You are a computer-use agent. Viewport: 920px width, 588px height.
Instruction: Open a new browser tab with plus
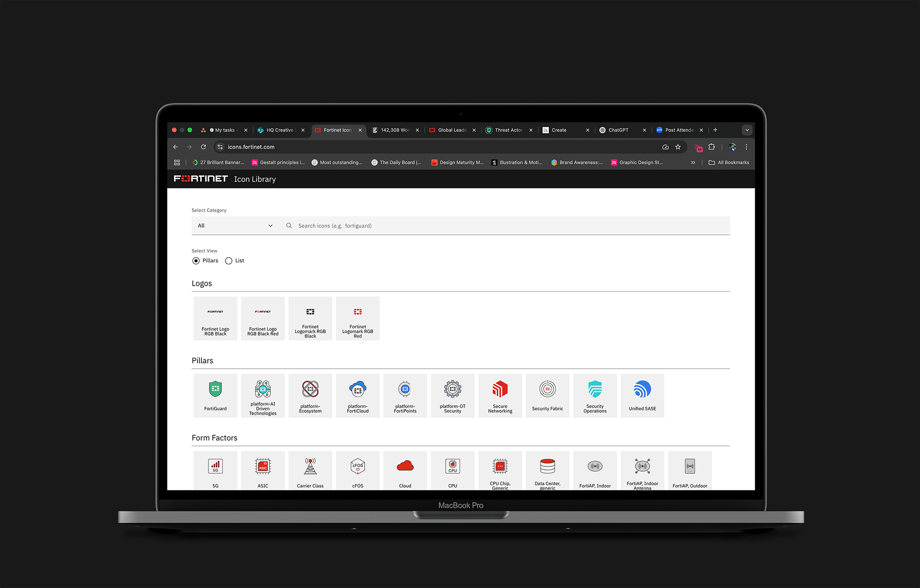[x=715, y=130]
